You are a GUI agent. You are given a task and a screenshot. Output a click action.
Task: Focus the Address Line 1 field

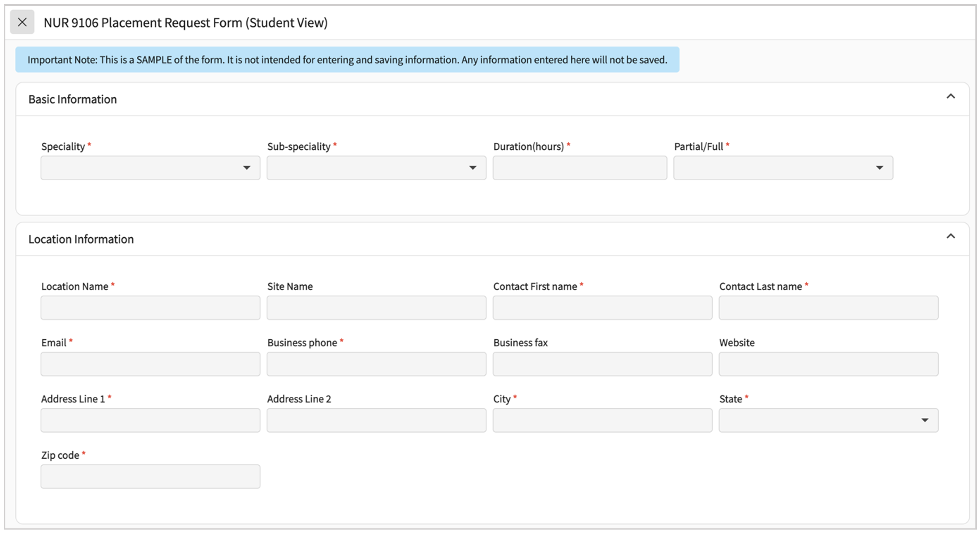[150, 420]
